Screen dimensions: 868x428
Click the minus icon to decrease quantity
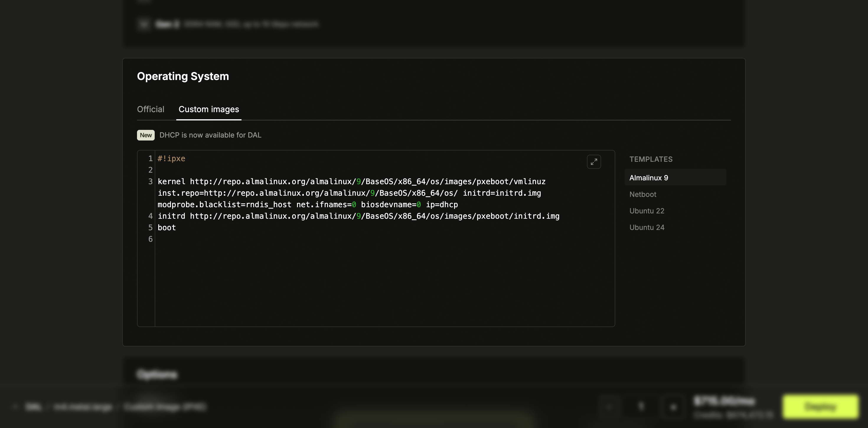[608, 407]
